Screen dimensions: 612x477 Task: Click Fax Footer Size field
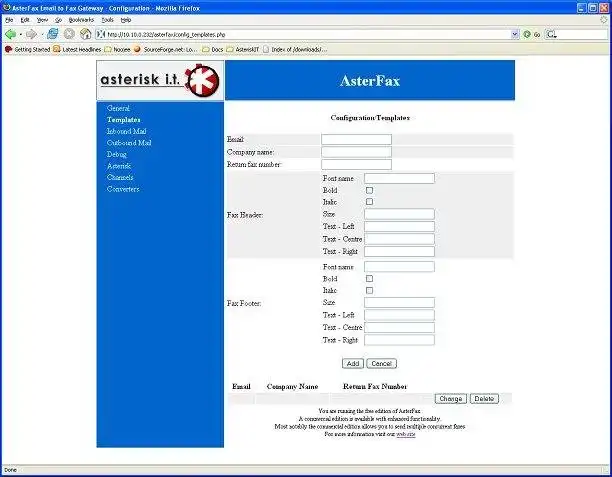tap(399, 303)
